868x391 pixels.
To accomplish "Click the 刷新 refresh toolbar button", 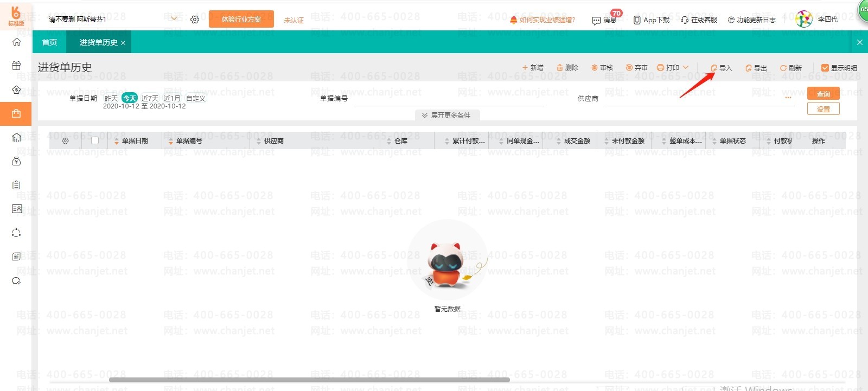I will (791, 68).
